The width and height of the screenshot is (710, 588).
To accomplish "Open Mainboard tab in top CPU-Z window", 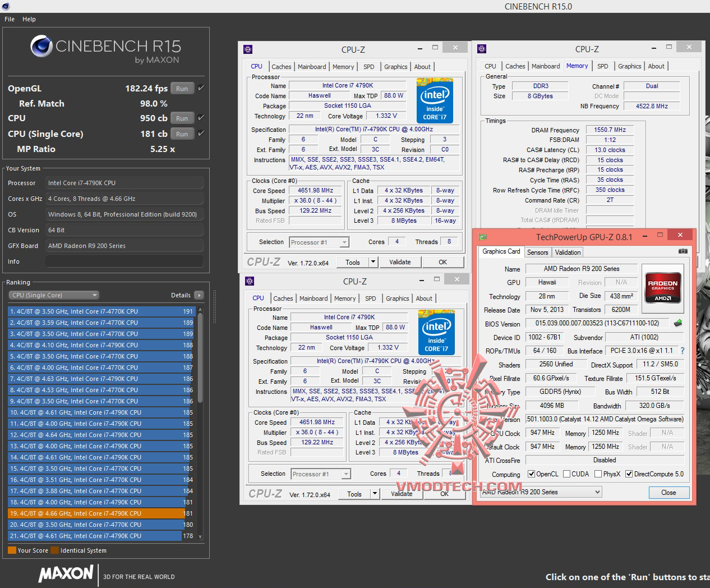I will coord(312,67).
